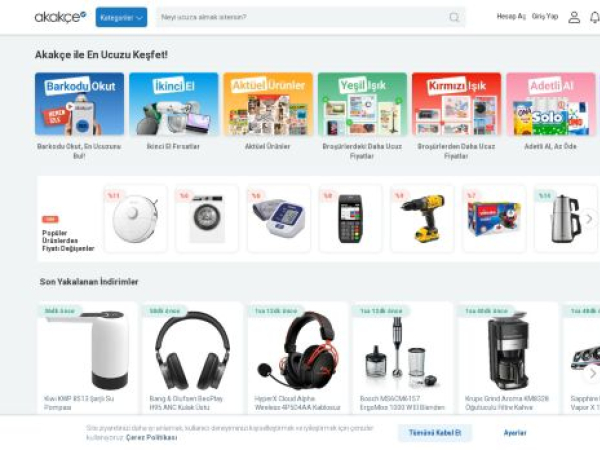The height and width of the screenshot is (450, 600).
Task: Advance the Son Yakalanan İndirimler carousel
Action: pyautogui.click(x=592, y=373)
